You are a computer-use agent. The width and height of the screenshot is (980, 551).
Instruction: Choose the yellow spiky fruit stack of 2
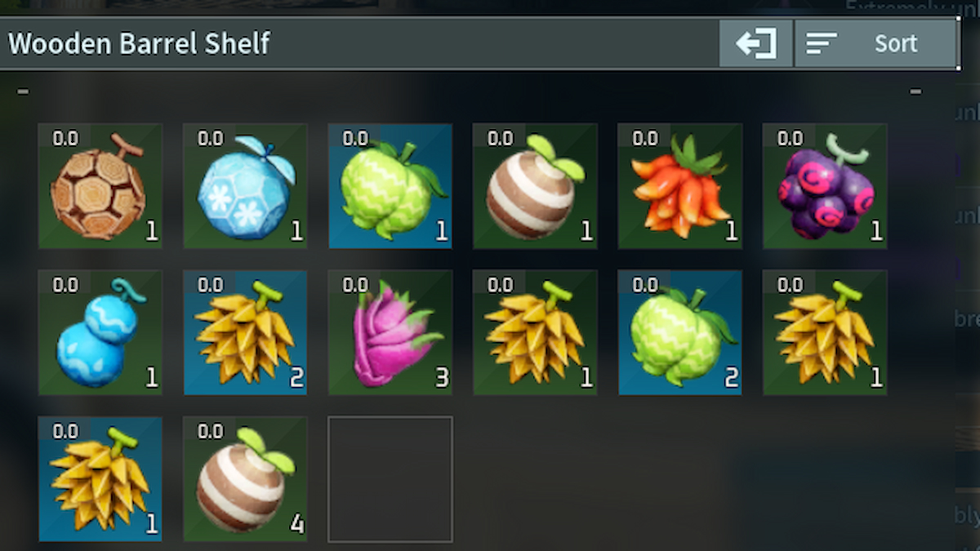click(x=245, y=332)
